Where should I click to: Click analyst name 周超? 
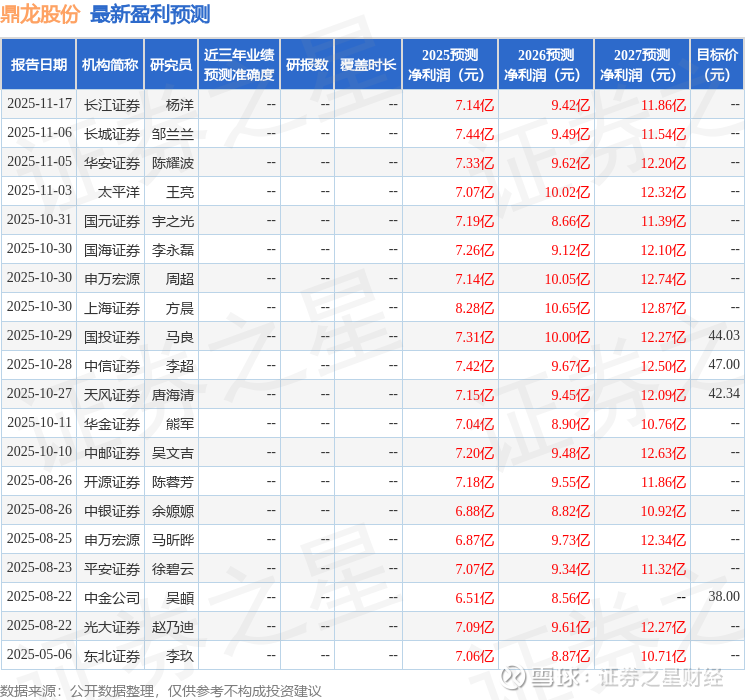(180, 279)
